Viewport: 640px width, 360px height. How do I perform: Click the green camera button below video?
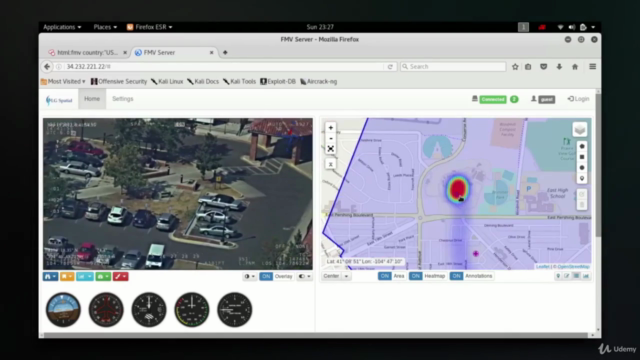[103, 277]
